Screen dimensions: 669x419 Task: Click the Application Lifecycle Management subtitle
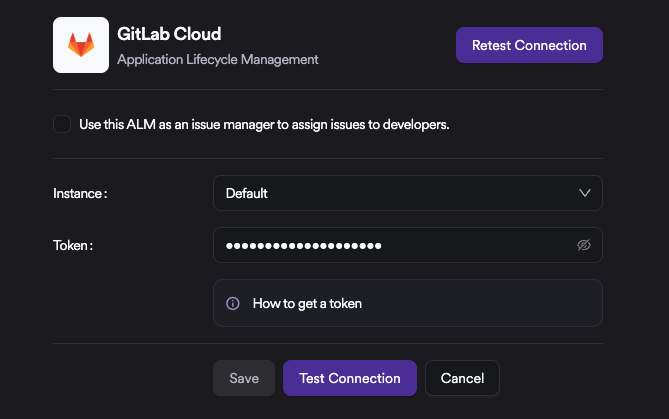[218, 59]
